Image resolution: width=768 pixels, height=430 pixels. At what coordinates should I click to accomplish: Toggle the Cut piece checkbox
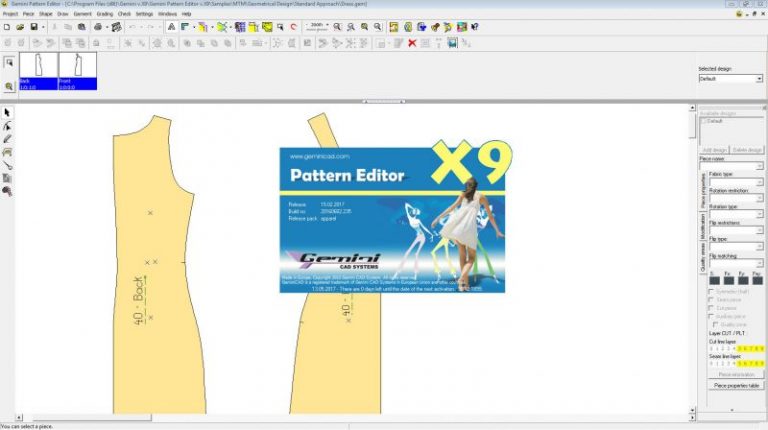tap(711, 308)
